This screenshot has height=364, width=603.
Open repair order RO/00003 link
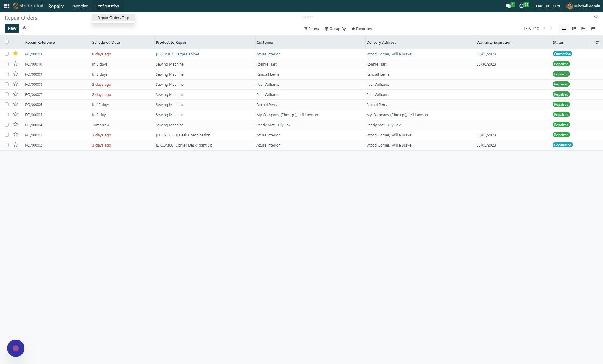tap(34, 54)
